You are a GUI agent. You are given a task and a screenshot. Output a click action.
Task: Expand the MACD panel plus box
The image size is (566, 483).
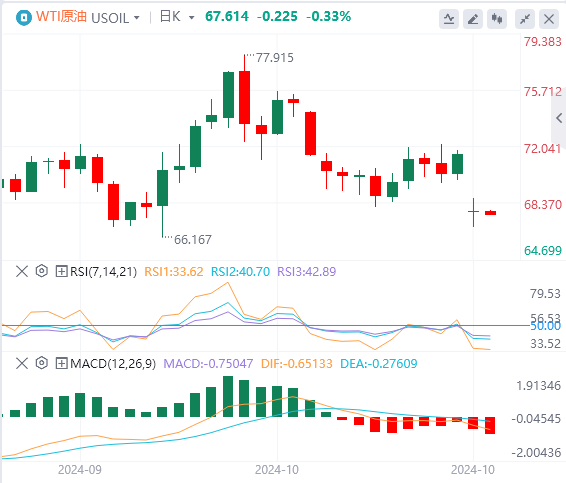click(61, 363)
